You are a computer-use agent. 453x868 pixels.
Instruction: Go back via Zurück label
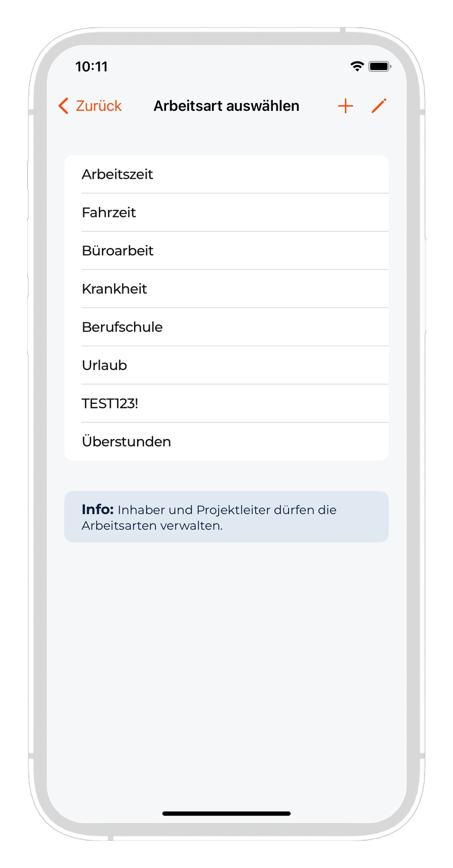point(99,106)
